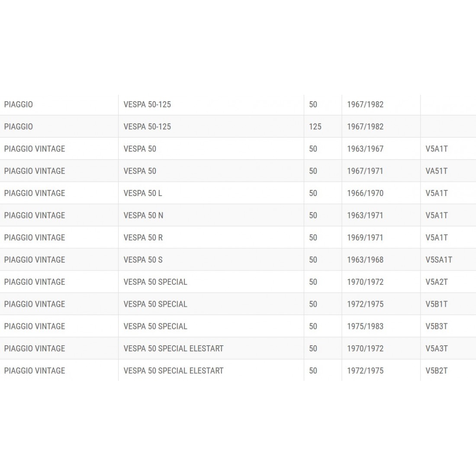This screenshot has height=476, width=476.
Task: Select PIAGGIO VINTAGE in the V5B3T row
Action: (x=35, y=326)
